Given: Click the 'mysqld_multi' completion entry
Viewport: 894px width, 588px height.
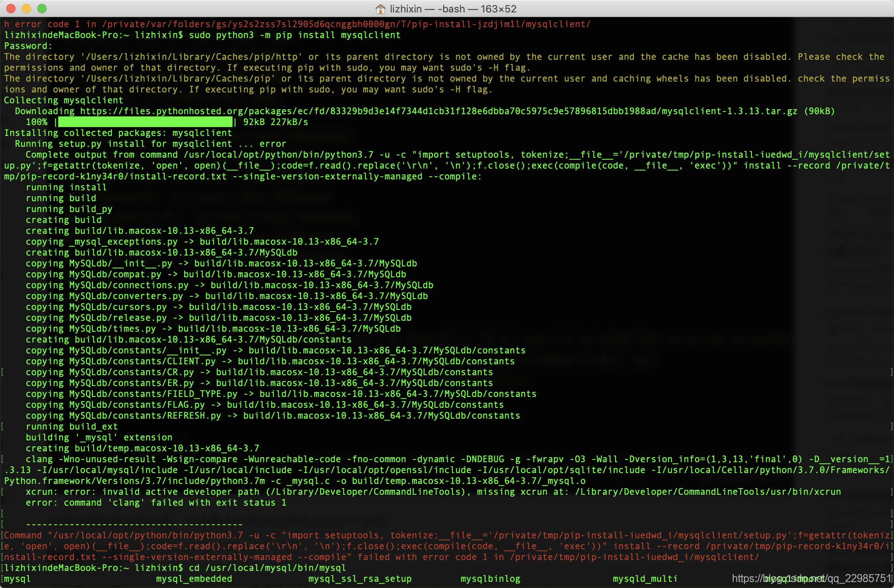Looking at the screenshot, I should pos(645,579).
